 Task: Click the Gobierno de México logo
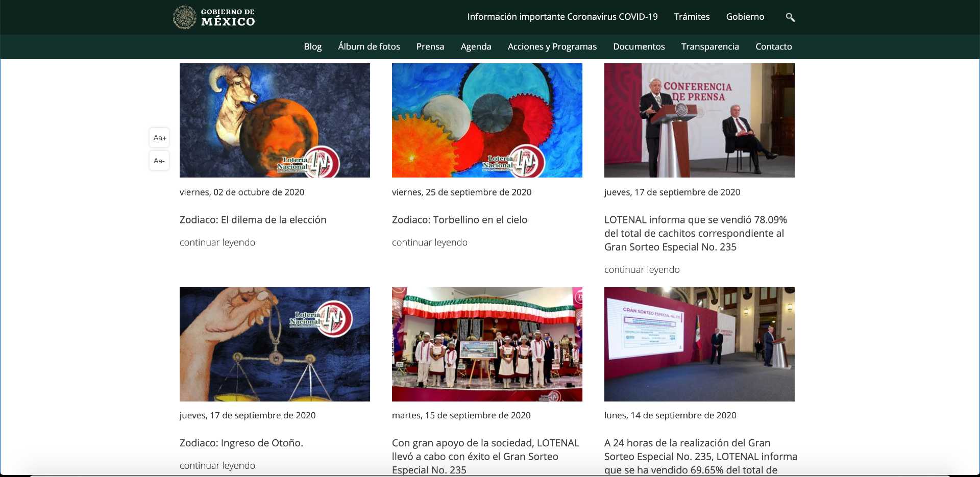214,17
